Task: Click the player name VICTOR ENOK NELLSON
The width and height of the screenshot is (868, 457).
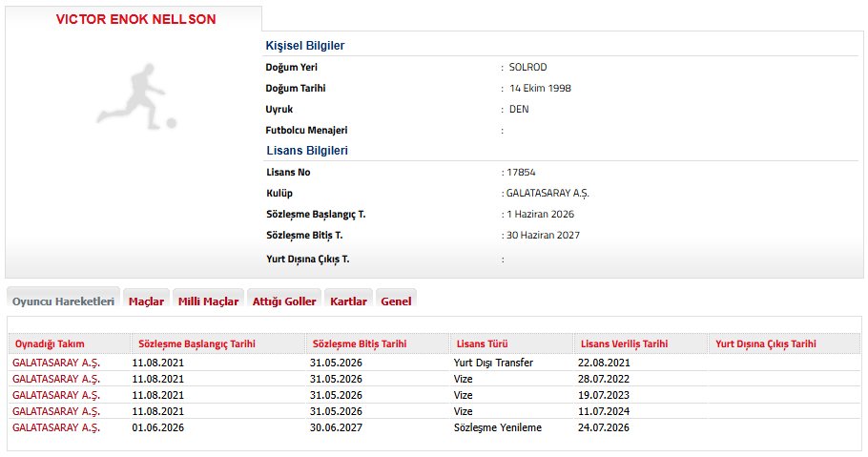Action: pos(135,19)
